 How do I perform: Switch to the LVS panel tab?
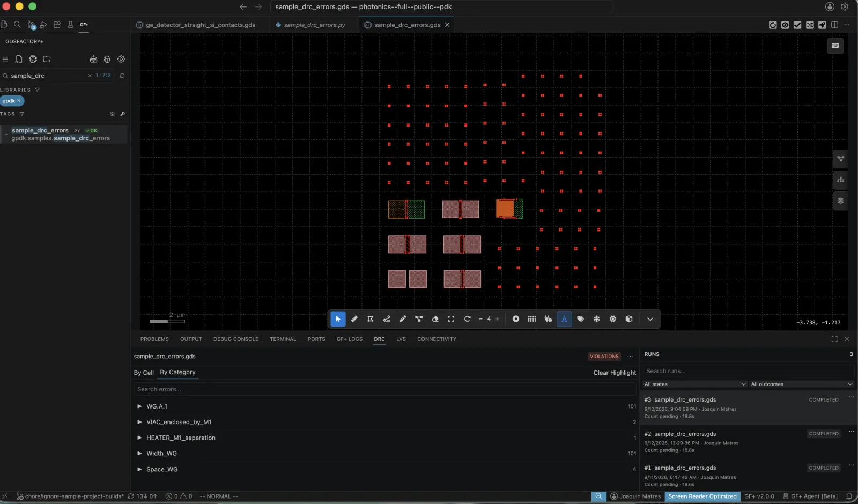[x=401, y=339]
